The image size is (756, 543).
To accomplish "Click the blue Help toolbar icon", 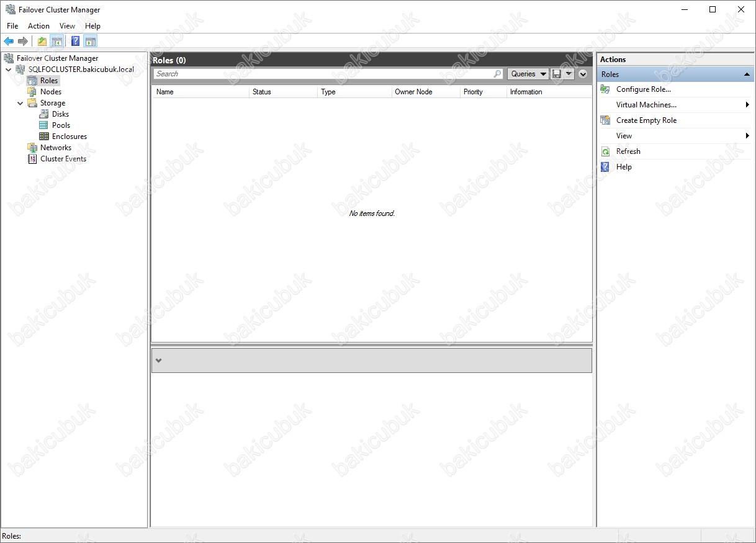I will [x=76, y=42].
